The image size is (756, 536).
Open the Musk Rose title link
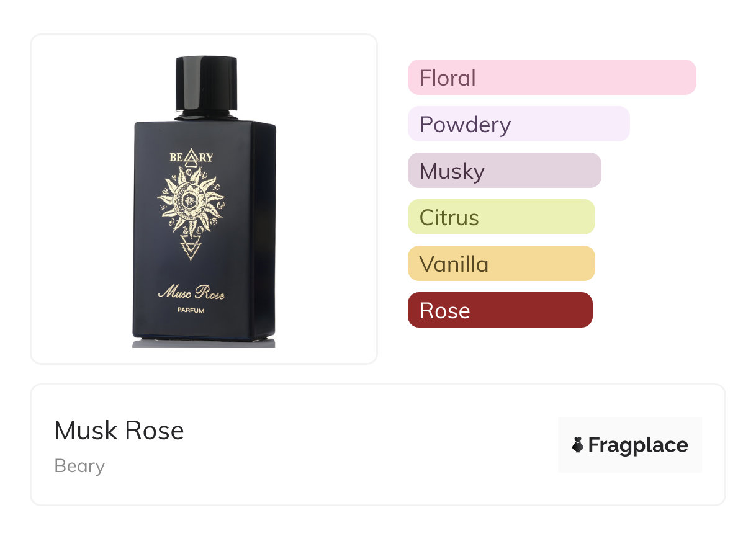(119, 431)
